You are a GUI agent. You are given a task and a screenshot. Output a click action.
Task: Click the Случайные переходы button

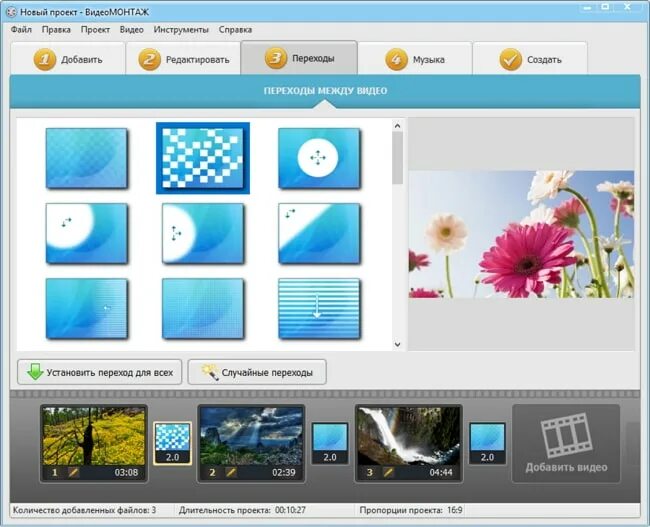[257, 372]
